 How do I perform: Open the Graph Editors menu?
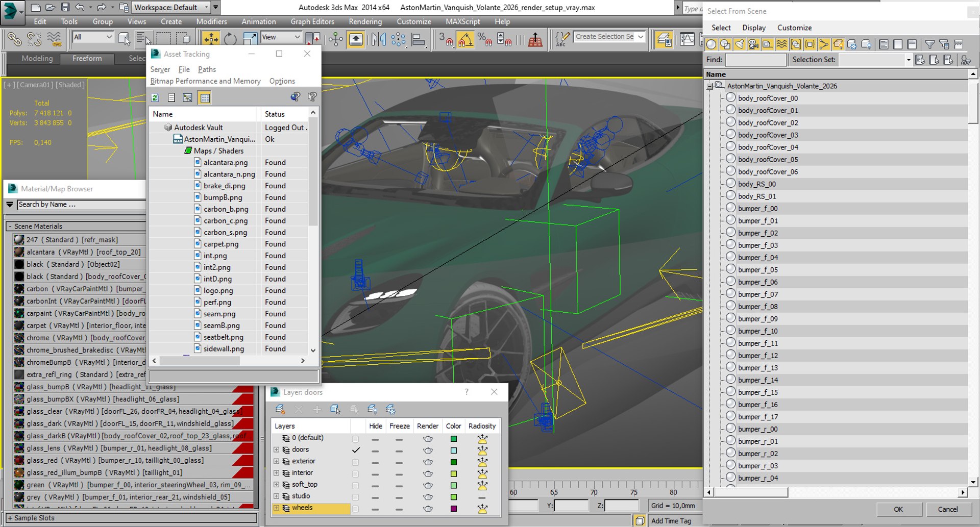pos(312,21)
